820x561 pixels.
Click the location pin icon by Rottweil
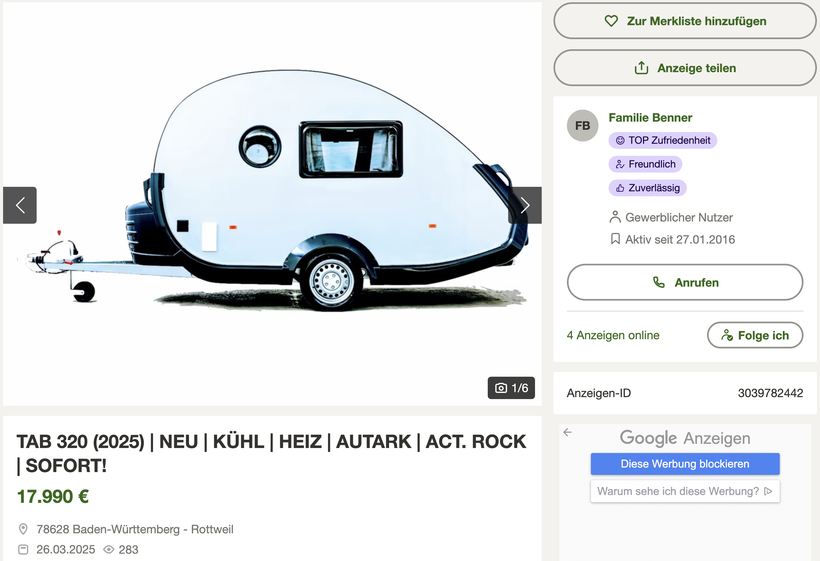pyautogui.click(x=24, y=529)
